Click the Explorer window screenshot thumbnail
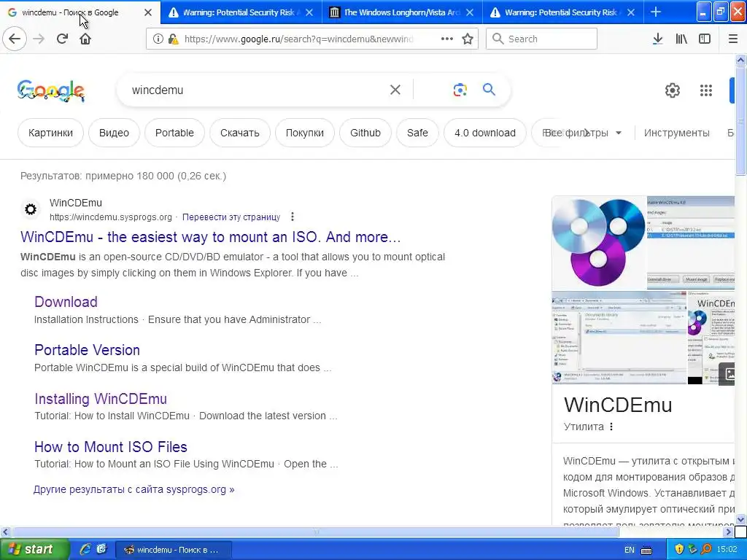This screenshot has width=747, height=560. pos(619,338)
